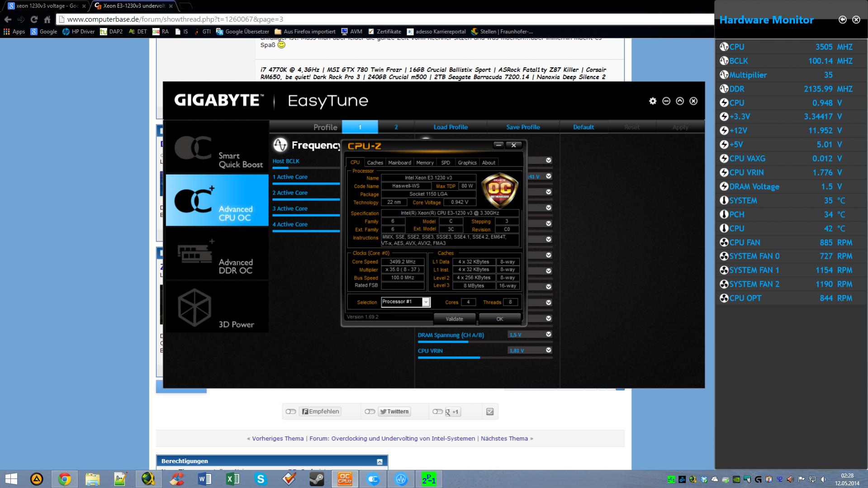Expand DRAM Spannung (CH A/B) voltage dropdown

point(549,335)
